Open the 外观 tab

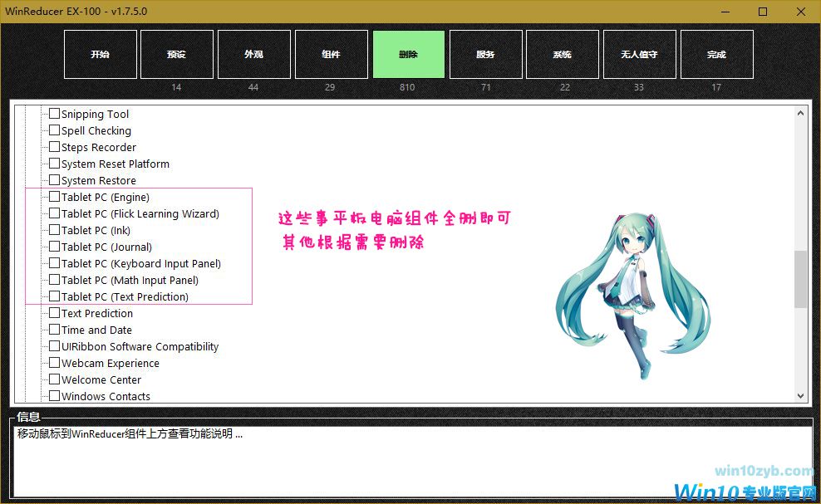click(x=253, y=55)
